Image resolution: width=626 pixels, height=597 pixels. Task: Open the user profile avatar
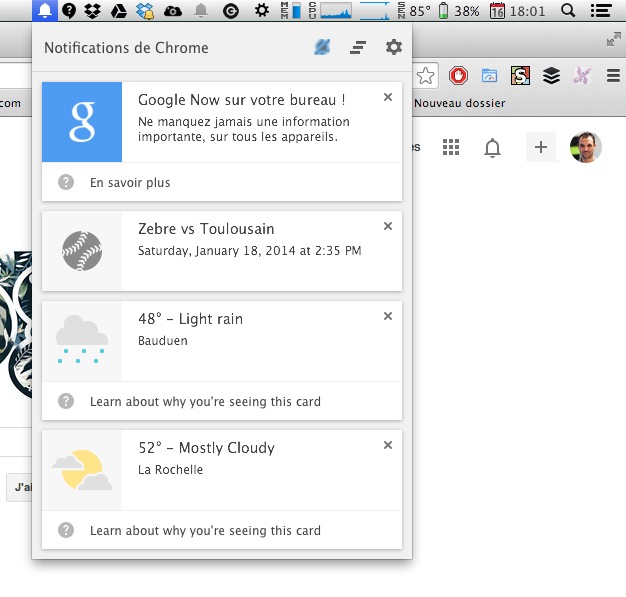click(585, 148)
